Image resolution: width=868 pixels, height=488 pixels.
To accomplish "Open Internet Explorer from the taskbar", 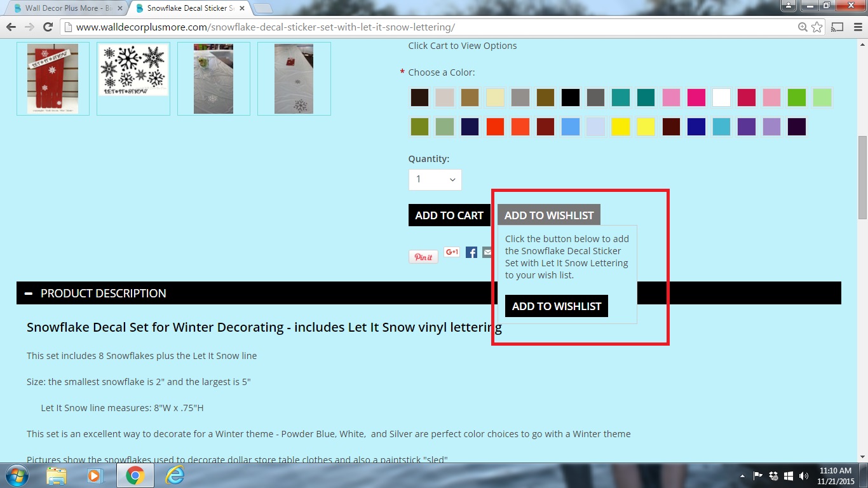I will [175, 475].
